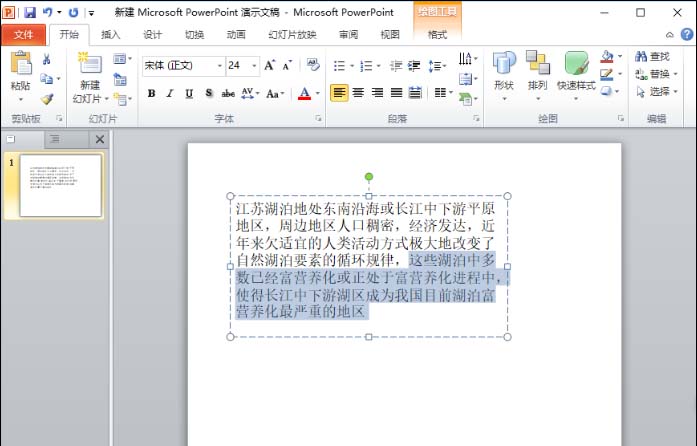Switch to the Animations tab
The height and width of the screenshot is (446, 697).
coord(236,35)
